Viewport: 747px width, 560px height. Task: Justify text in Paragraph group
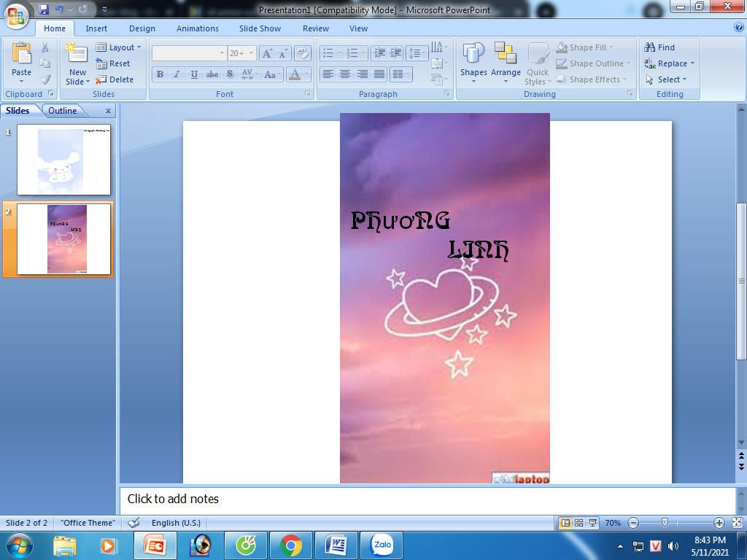[x=379, y=74]
